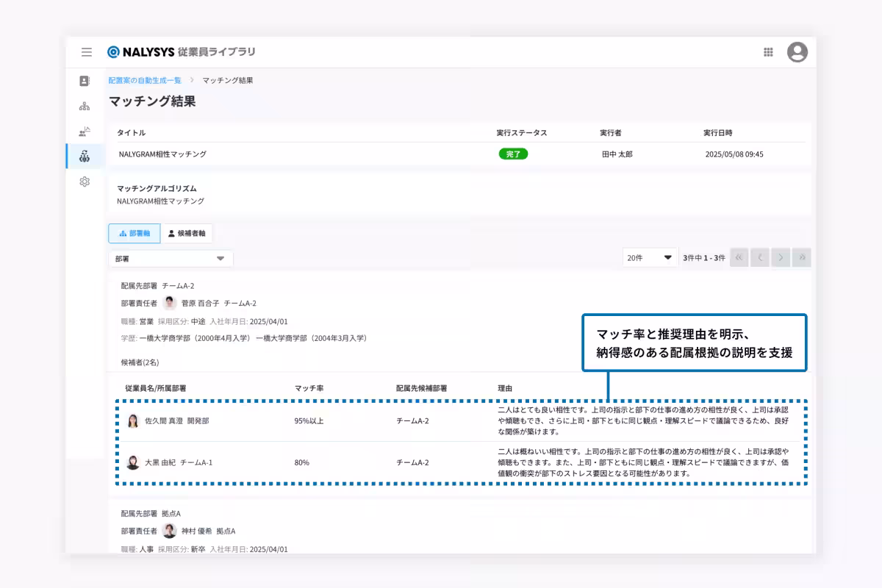
Task: Open the people analytics sidebar icon
Action: coord(85,132)
